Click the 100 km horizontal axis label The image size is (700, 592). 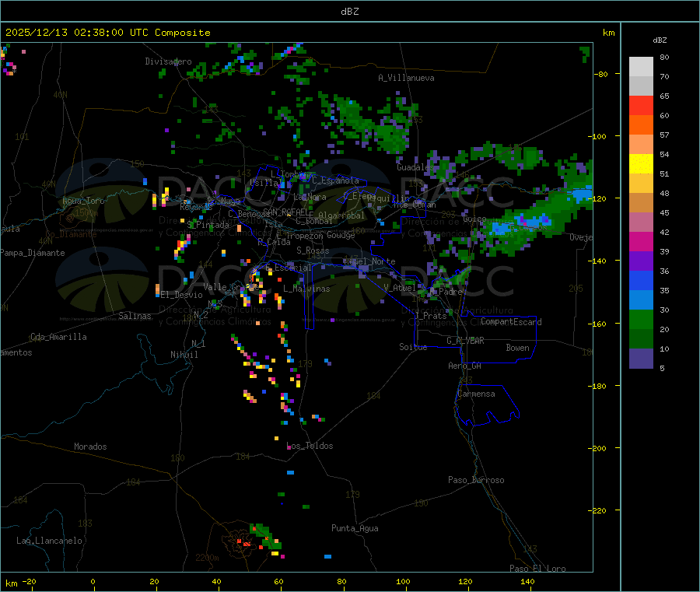403,581
